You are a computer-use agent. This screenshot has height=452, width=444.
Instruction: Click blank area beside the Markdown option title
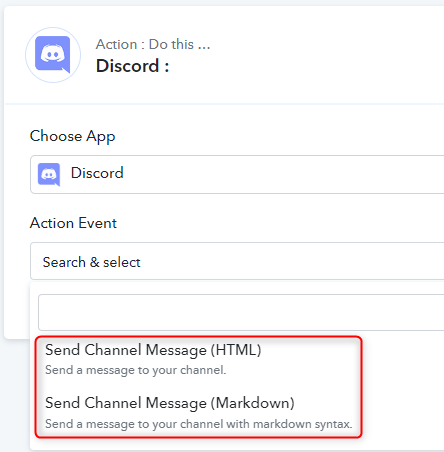(x=327, y=403)
